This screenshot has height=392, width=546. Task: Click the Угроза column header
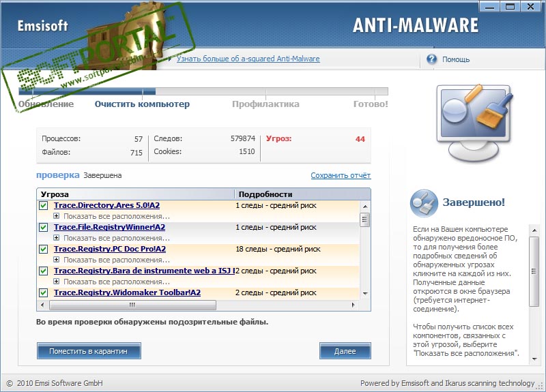click(x=136, y=194)
